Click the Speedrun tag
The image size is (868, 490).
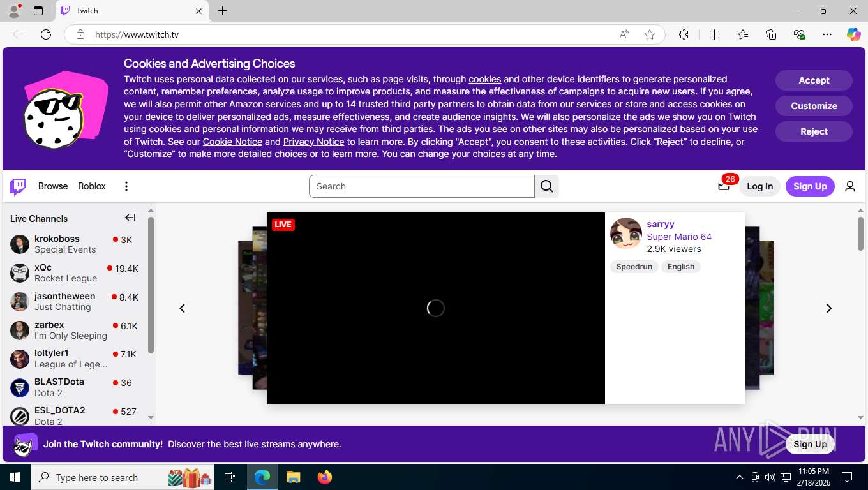click(634, 267)
